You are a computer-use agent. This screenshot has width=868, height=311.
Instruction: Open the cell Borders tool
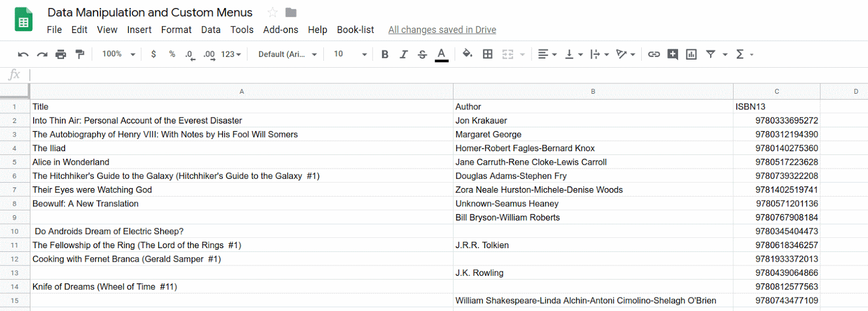coord(488,54)
